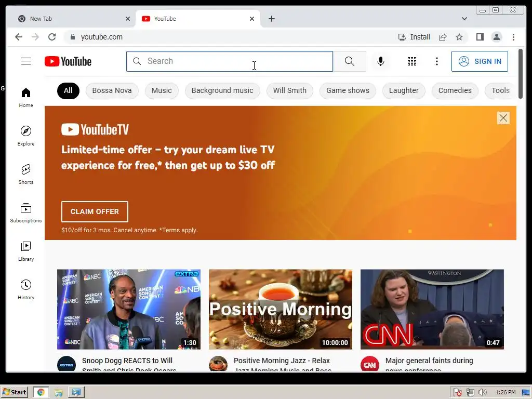Select the All filter chip
The height and width of the screenshot is (399, 532).
(68, 90)
